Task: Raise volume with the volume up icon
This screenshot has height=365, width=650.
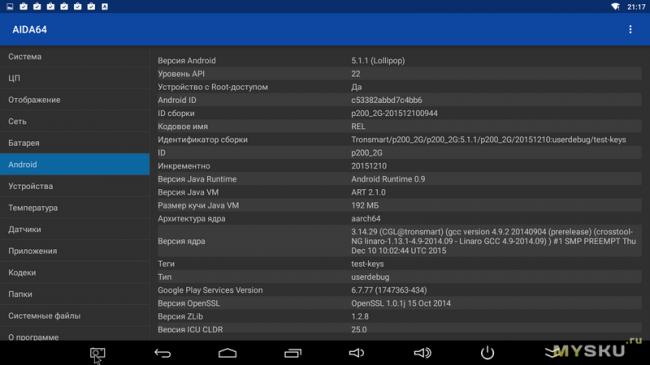Action: [x=422, y=353]
